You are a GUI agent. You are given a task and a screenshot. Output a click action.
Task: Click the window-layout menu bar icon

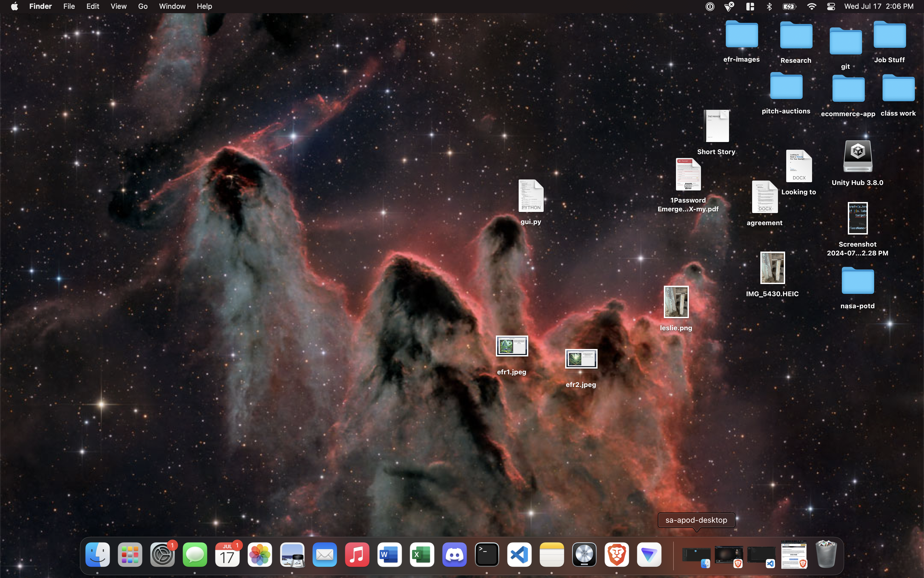coord(750,7)
